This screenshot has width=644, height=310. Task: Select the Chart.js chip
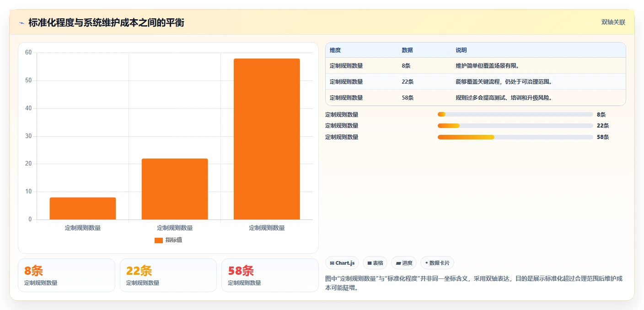343,263
